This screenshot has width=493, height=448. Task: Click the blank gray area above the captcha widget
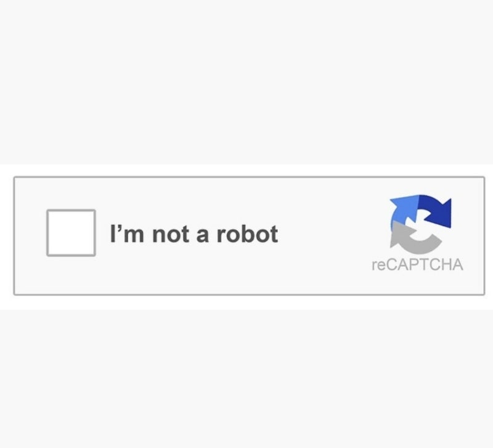(246, 82)
